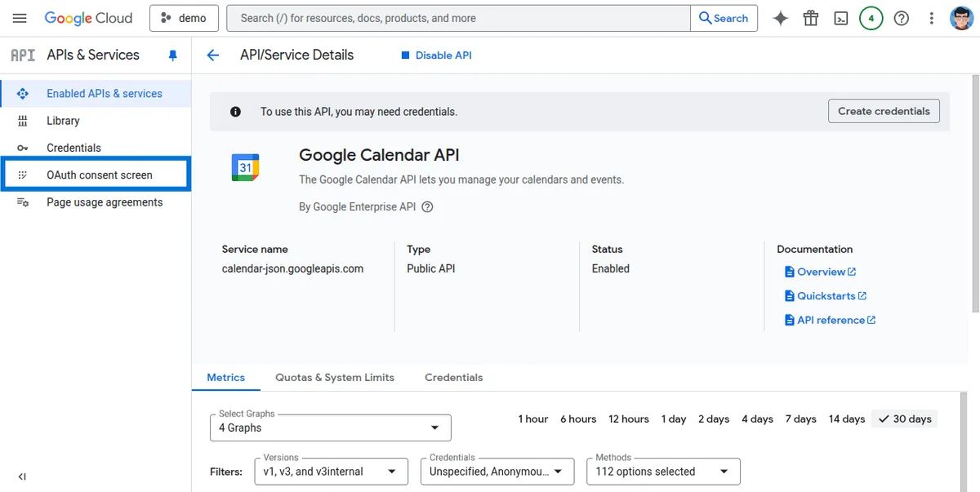The image size is (980, 492).
Task: Select the 7 days time range
Action: pos(800,419)
